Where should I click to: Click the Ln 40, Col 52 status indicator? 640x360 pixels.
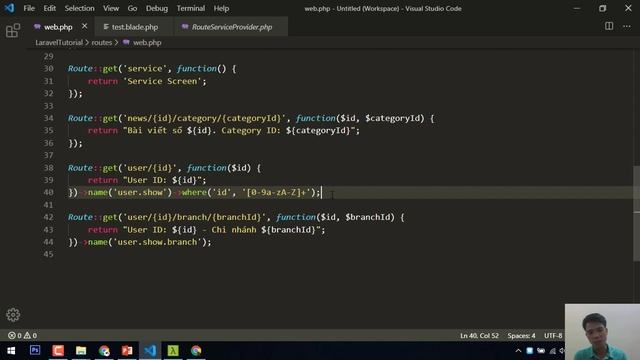[479, 336]
